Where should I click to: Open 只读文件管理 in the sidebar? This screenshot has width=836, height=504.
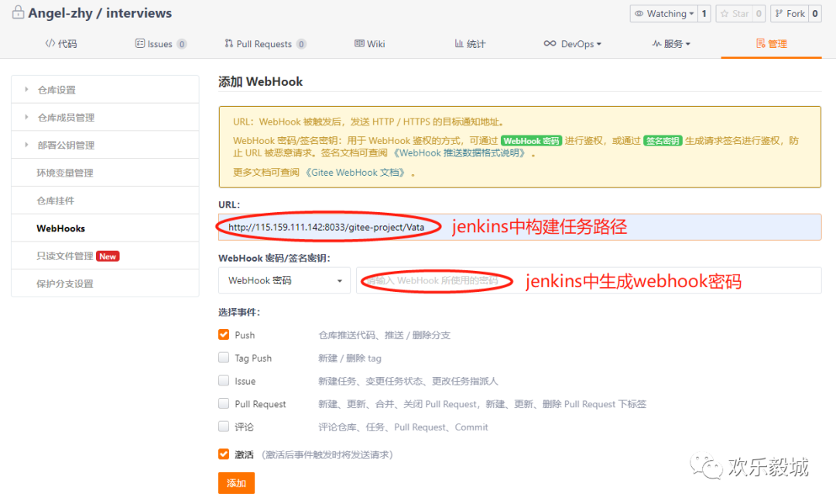click(x=105, y=256)
